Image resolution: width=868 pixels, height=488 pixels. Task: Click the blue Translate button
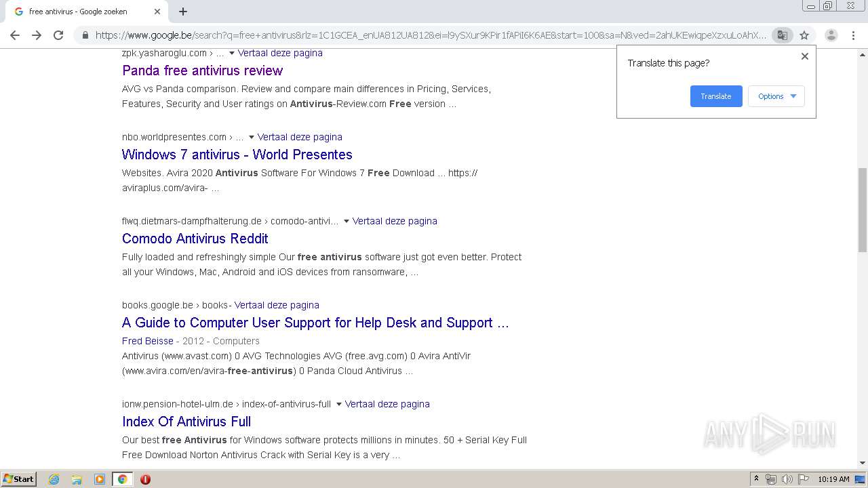716,96
